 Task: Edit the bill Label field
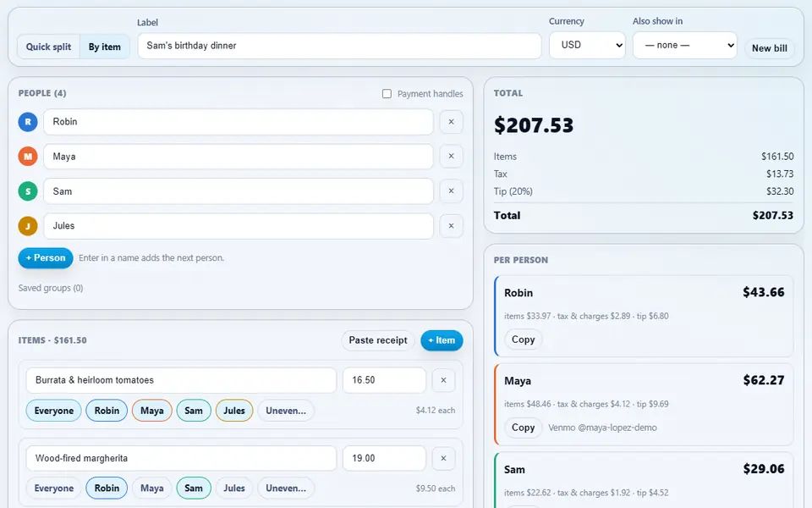pyautogui.click(x=340, y=46)
